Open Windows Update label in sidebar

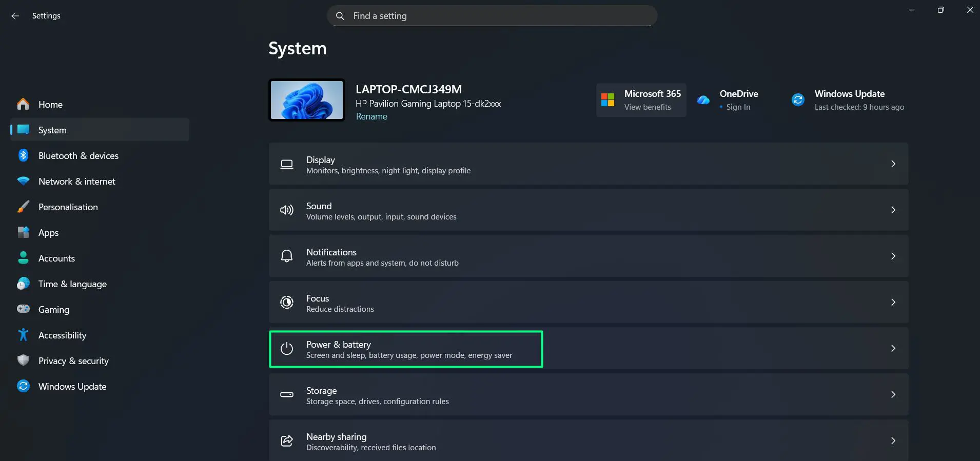[72, 387]
